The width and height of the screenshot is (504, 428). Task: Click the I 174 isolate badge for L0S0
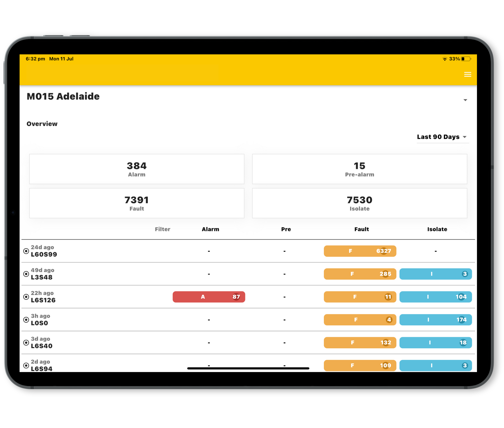436,320
